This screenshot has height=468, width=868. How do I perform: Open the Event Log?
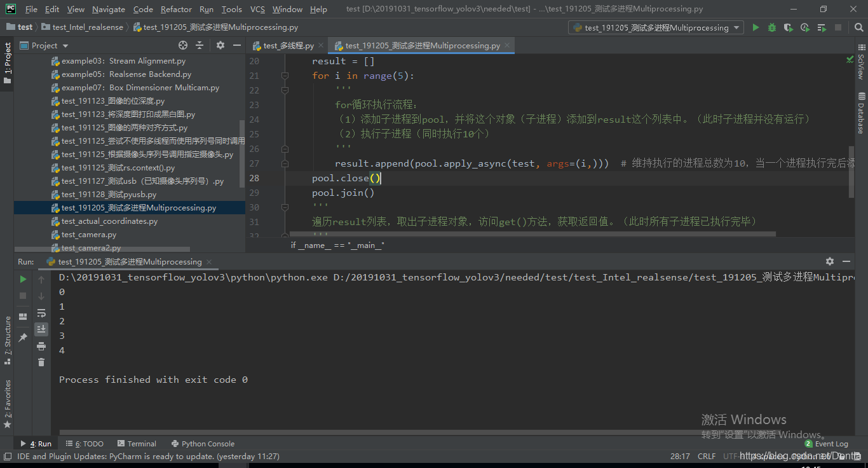[x=826, y=444]
